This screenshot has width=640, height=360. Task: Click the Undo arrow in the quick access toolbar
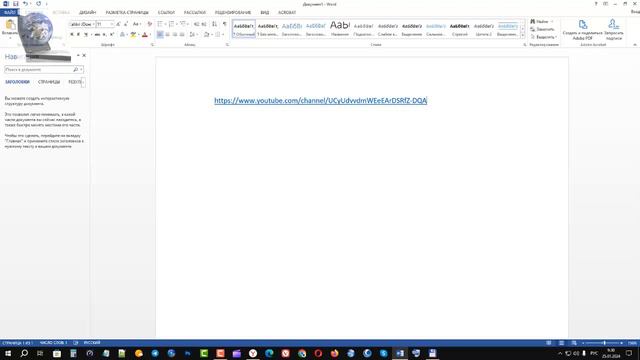point(25,4)
